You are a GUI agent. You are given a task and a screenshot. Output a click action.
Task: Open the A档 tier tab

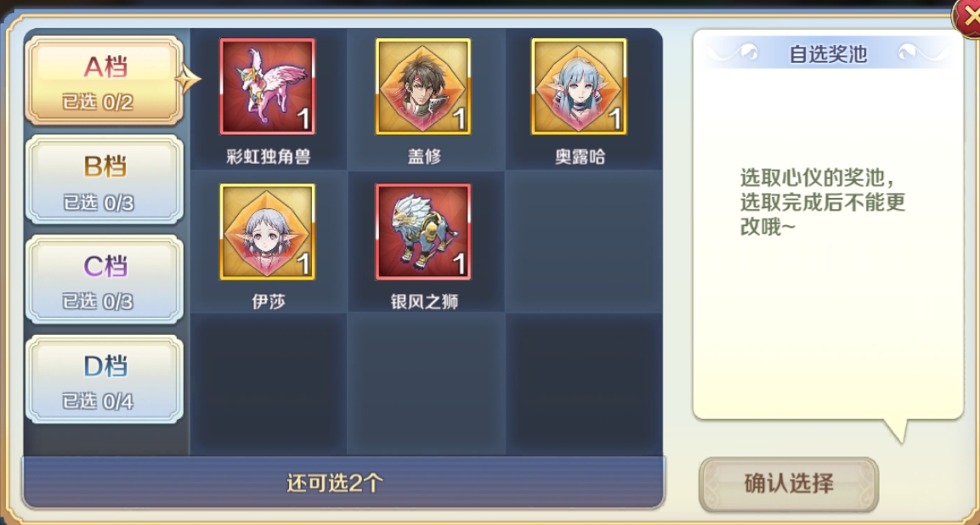point(105,81)
